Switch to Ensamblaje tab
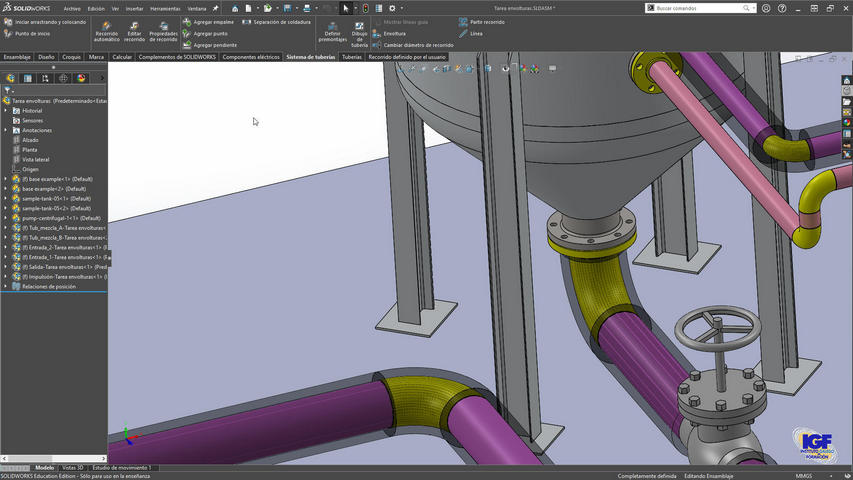This screenshot has width=853, height=480. [x=17, y=57]
